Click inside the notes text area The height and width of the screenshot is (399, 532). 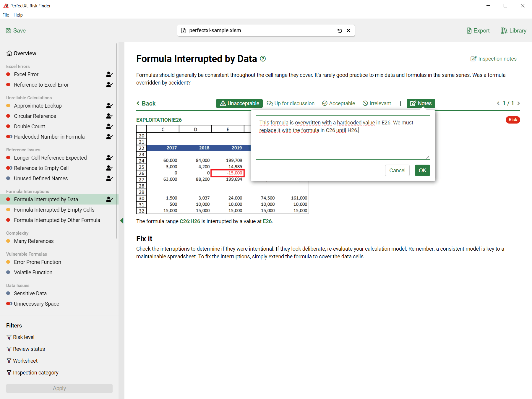(x=342, y=145)
